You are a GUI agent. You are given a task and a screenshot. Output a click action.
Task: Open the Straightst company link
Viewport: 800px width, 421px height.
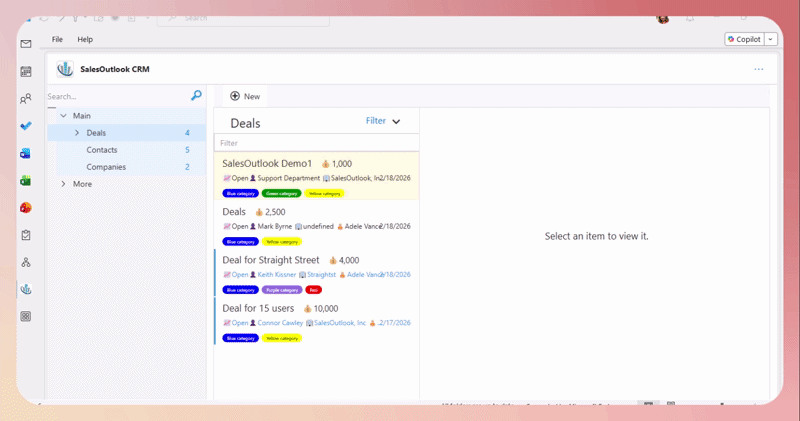321,275
